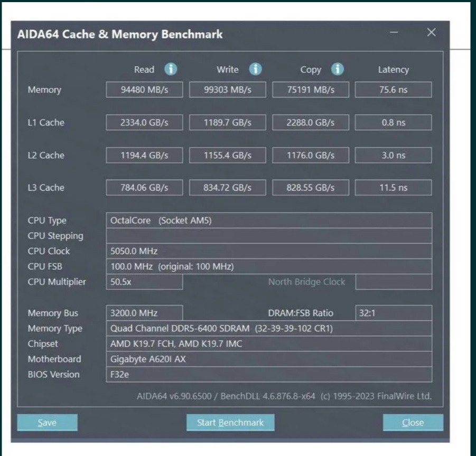Click the Memory row label
This screenshot has width=476, height=456.
coord(44,90)
